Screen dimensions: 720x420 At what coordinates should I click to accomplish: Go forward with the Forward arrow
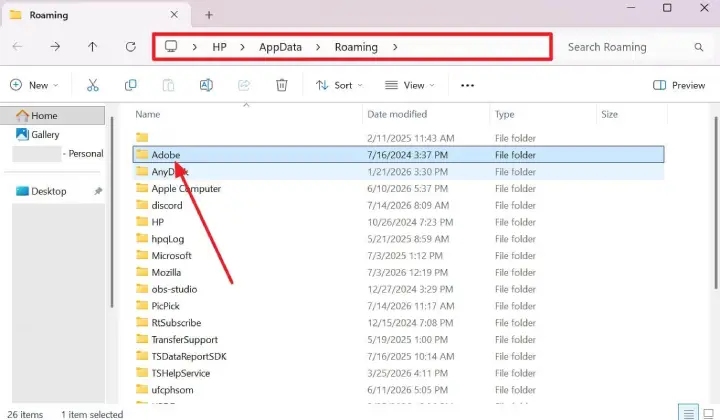(55, 46)
